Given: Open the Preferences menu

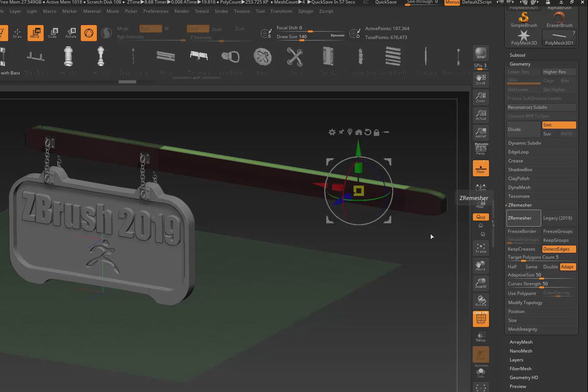Looking at the screenshot, I should (x=156, y=11).
